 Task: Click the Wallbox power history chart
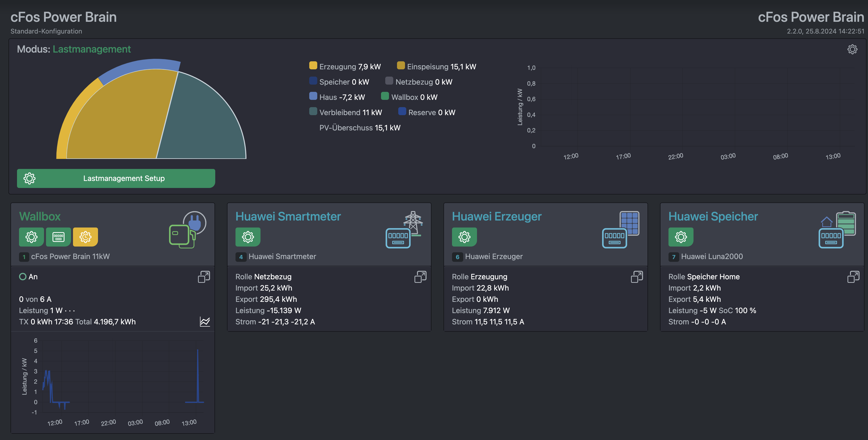[113, 382]
